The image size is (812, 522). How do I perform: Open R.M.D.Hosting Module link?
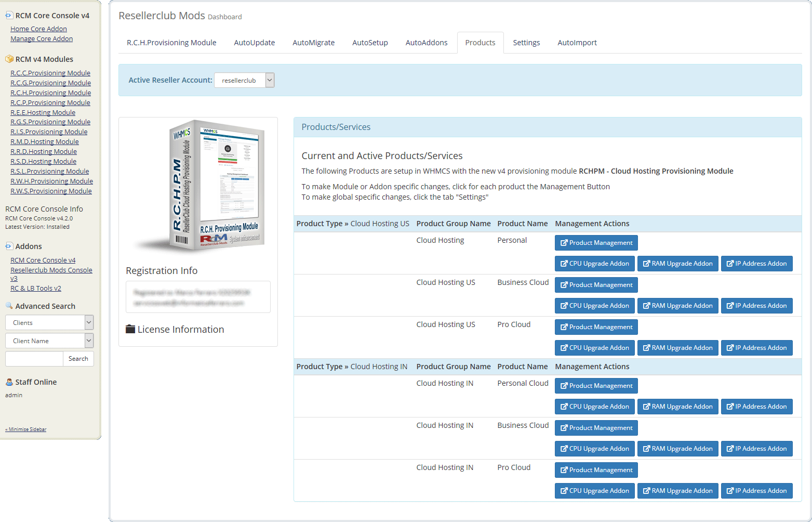(45, 142)
